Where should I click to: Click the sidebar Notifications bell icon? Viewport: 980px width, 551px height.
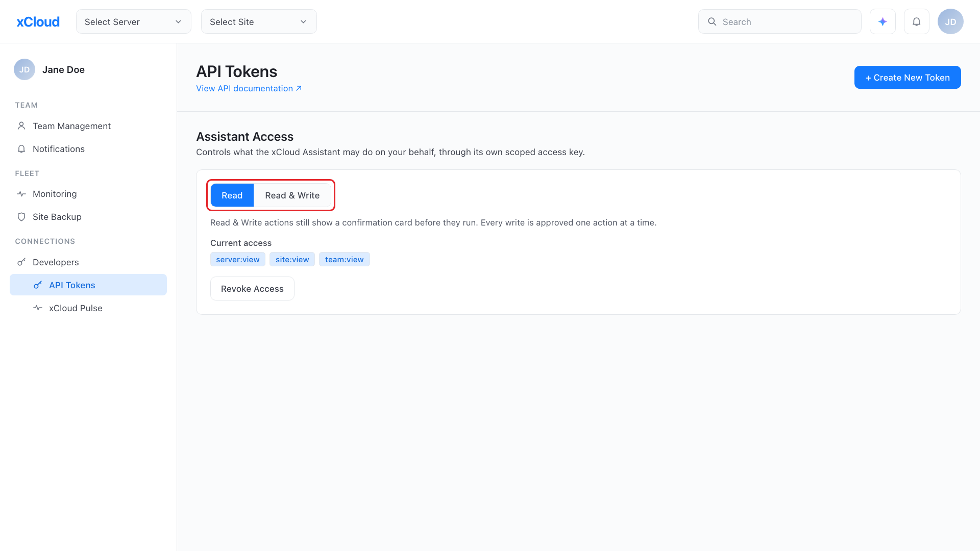pos(21,149)
